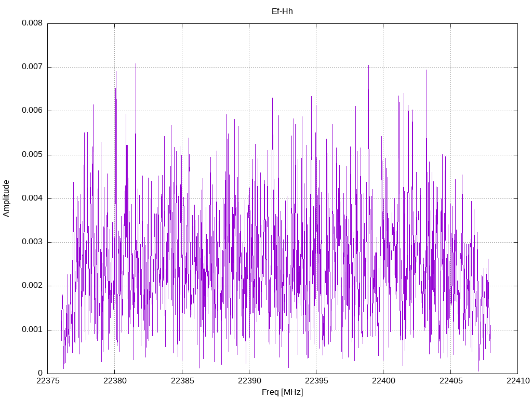Click the 0.008 y-axis tick label
Image resolution: width=532 pixels, height=399 pixels.
tap(32, 23)
